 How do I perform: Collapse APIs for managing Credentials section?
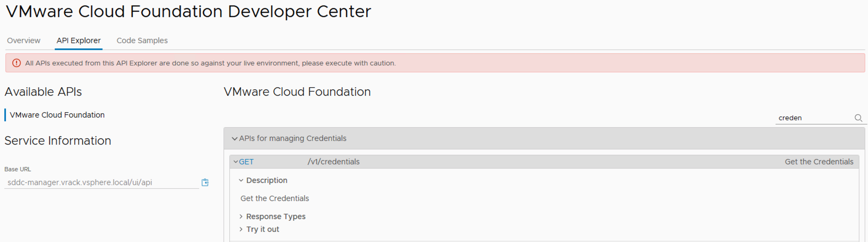pyautogui.click(x=234, y=138)
